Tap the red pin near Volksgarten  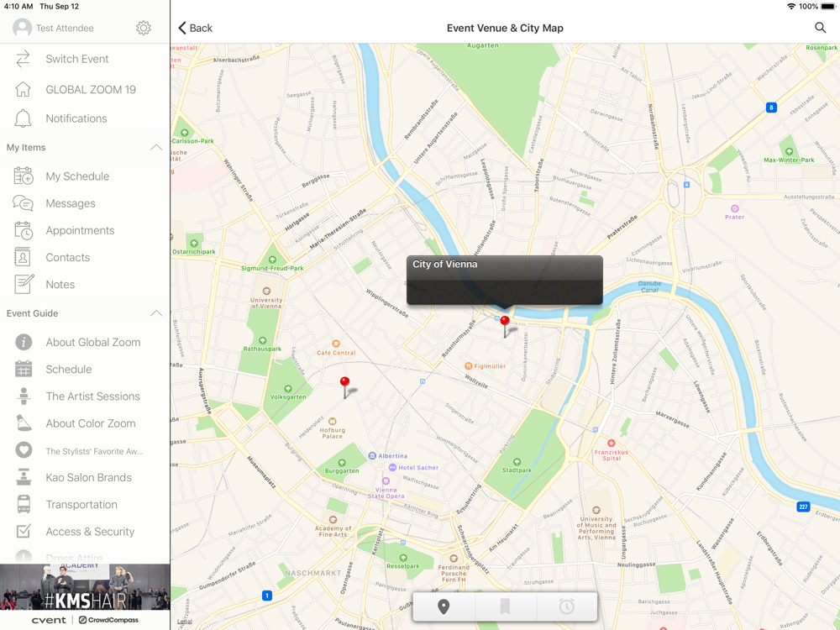pos(345,388)
